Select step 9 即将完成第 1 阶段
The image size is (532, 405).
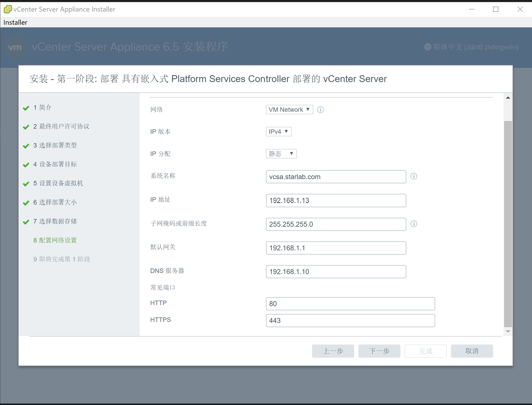(x=62, y=259)
